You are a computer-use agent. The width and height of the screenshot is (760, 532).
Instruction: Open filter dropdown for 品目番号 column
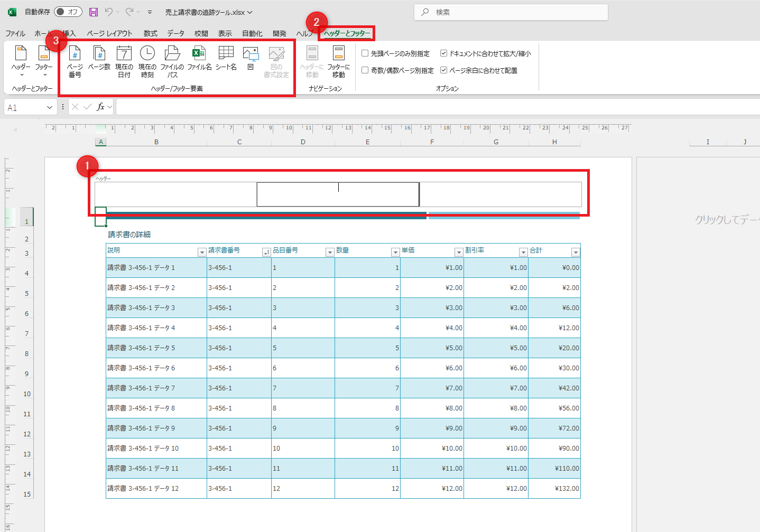(330, 253)
